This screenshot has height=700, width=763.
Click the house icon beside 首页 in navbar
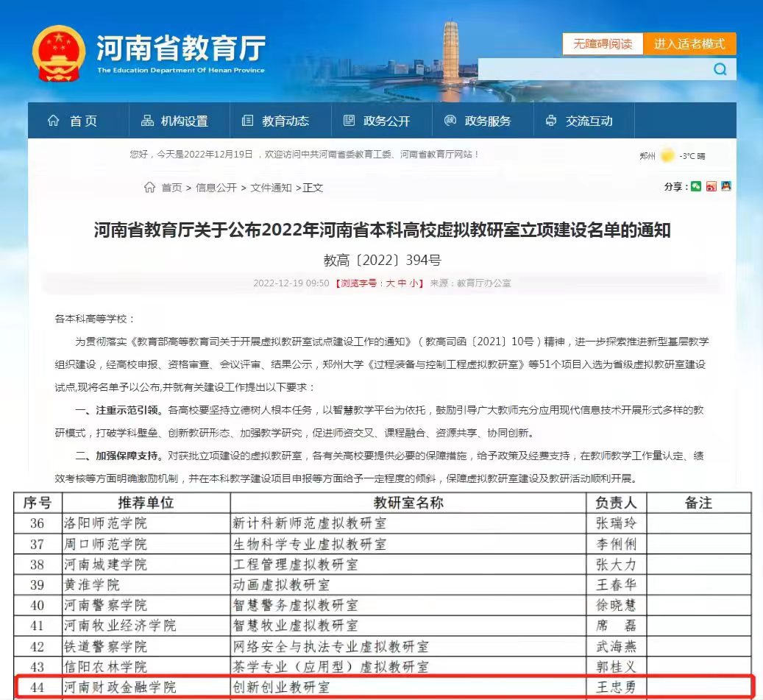click(x=53, y=121)
